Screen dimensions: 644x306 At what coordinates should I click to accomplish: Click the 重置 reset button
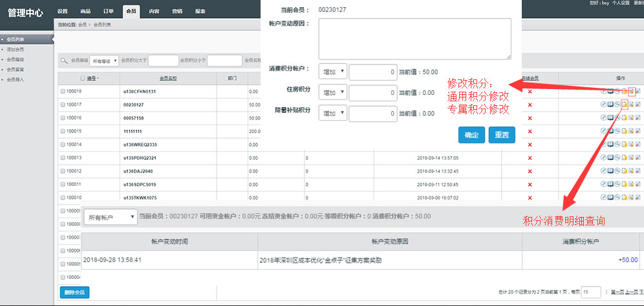click(502, 135)
